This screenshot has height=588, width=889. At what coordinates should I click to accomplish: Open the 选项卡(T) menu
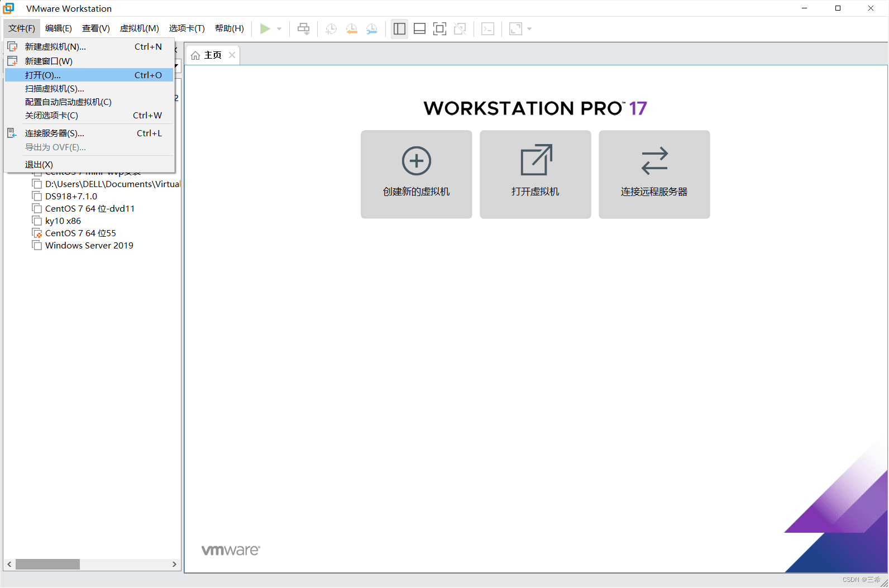[x=187, y=28]
